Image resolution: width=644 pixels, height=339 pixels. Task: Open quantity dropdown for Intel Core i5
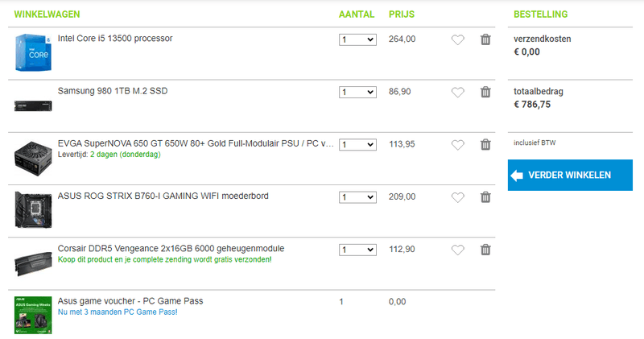tap(357, 39)
